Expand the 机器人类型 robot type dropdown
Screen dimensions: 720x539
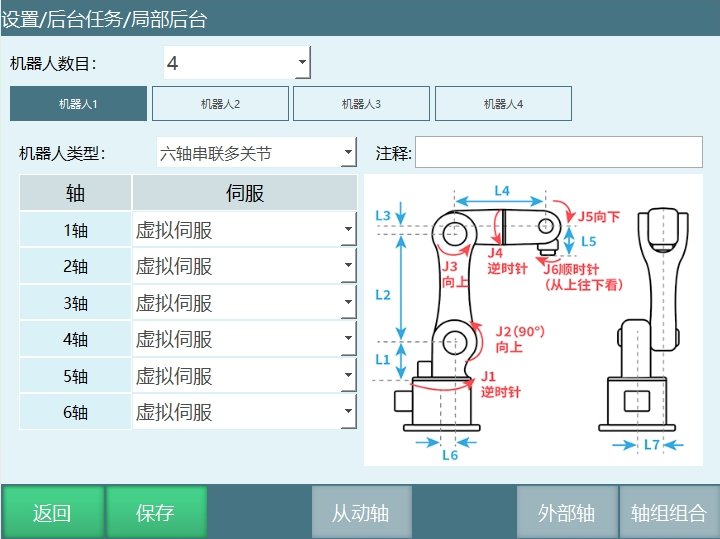(x=256, y=153)
